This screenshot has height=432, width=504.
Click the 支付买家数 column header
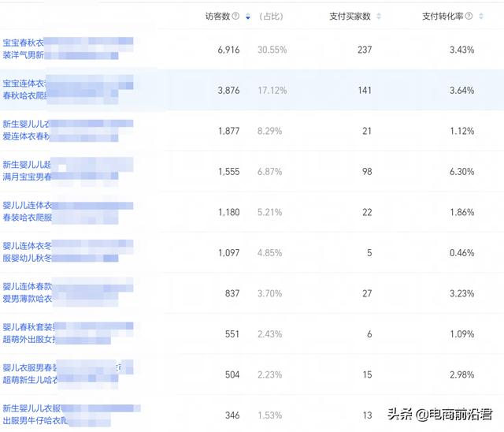point(350,16)
